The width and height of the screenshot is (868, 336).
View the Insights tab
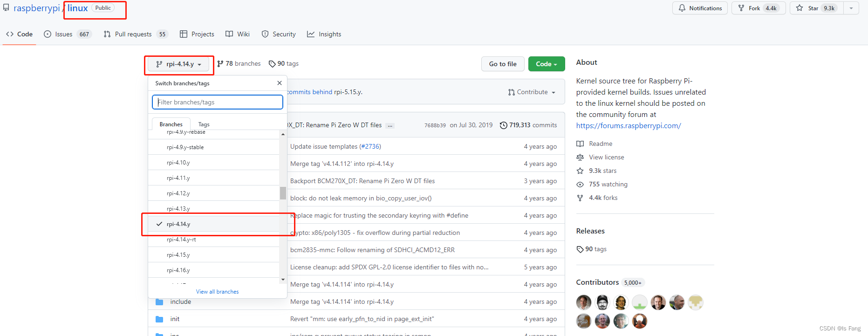click(x=324, y=34)
